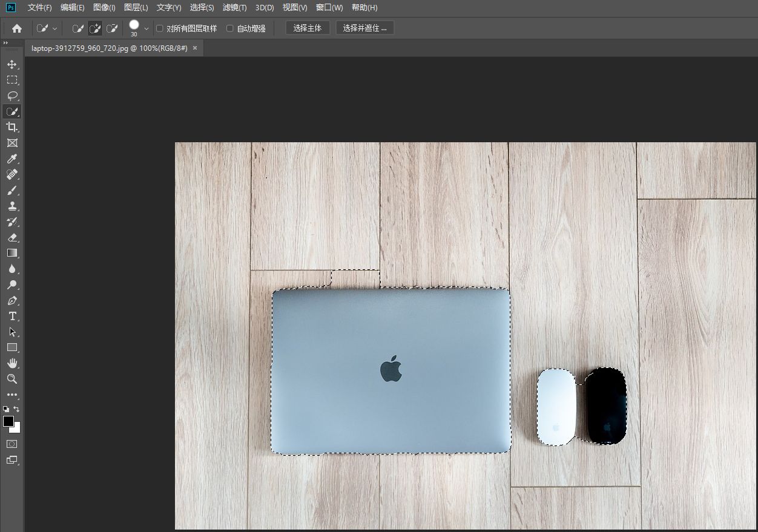758x532 pixels.
Task: Choose Add to Selection mode
Action: pos(95,28)
